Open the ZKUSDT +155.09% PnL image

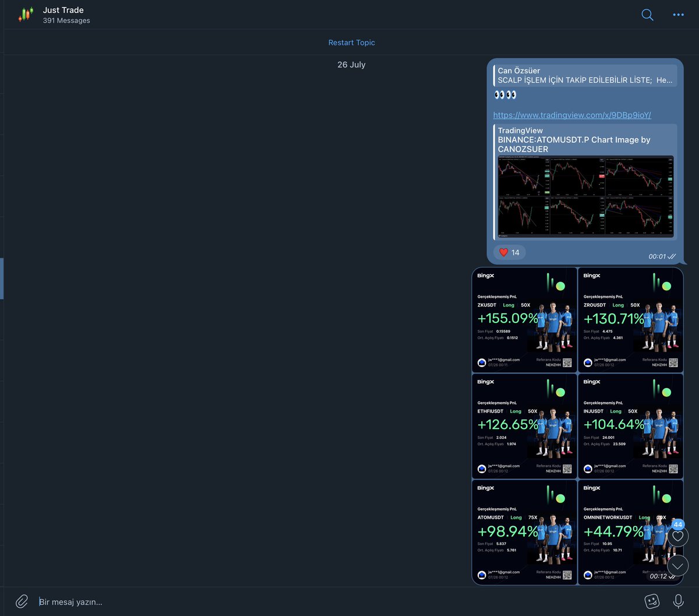[524, 320]
